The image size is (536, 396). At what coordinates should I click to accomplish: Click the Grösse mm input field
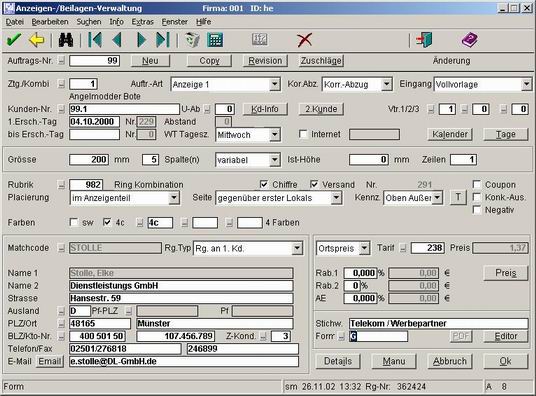(89, 160)
